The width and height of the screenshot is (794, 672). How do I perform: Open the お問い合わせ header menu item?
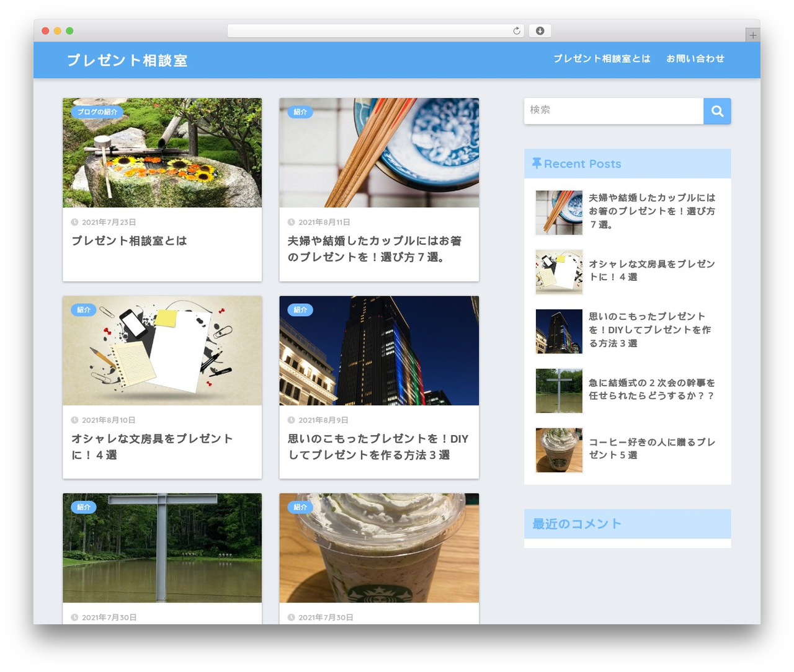[695, 59]
